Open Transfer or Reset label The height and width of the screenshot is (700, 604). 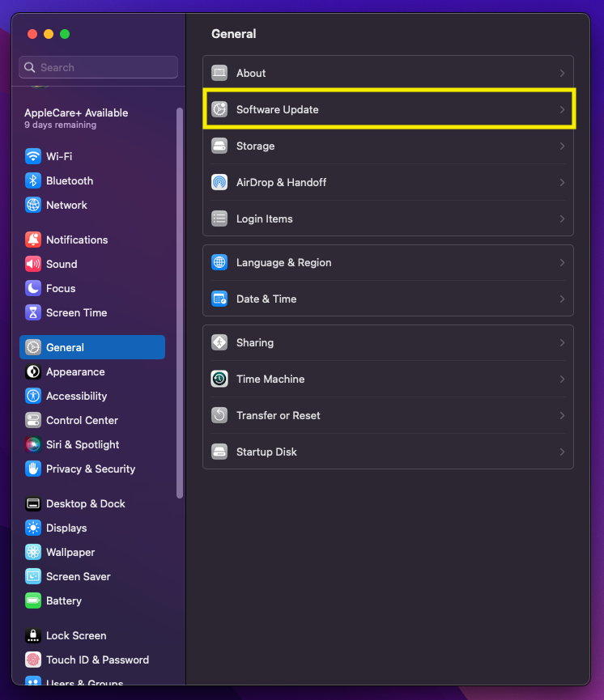tap(279, 416)
